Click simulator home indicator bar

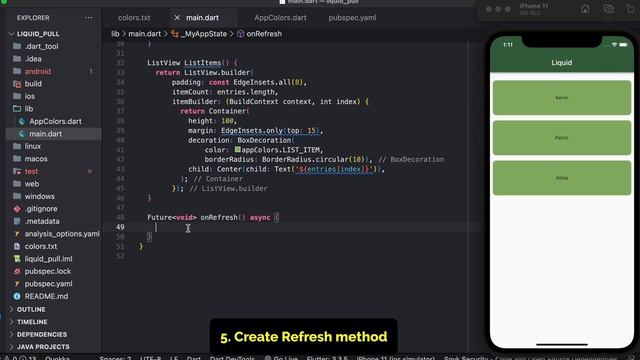[562, 344]
